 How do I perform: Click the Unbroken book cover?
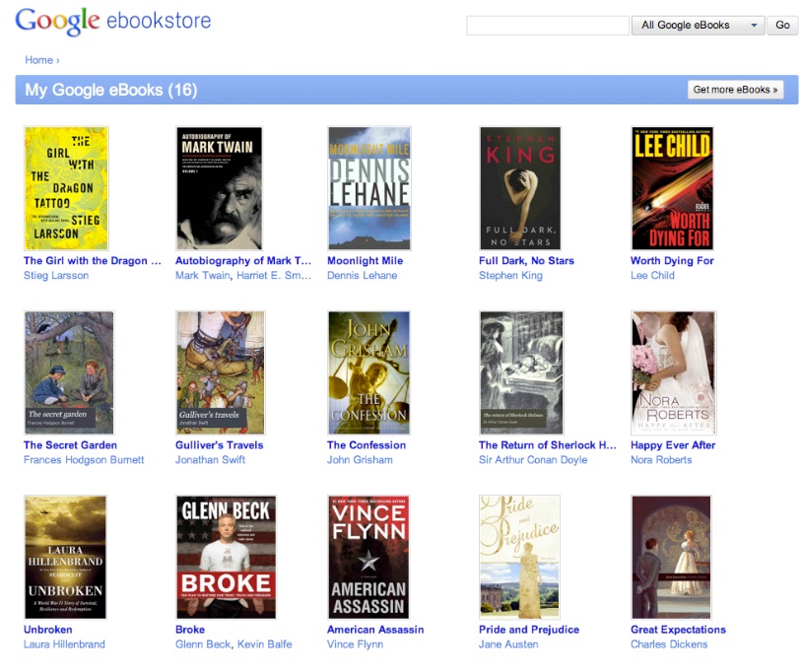[66, 557]
